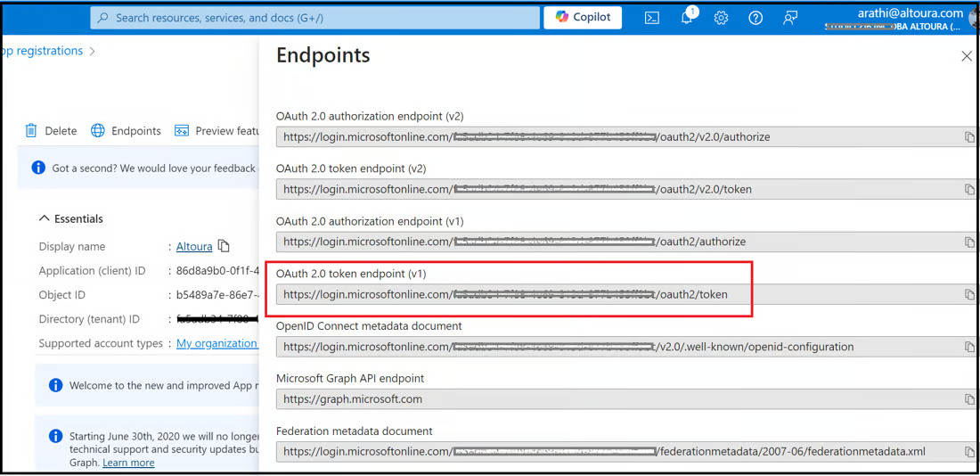Click the Display name label

[72, 246]
